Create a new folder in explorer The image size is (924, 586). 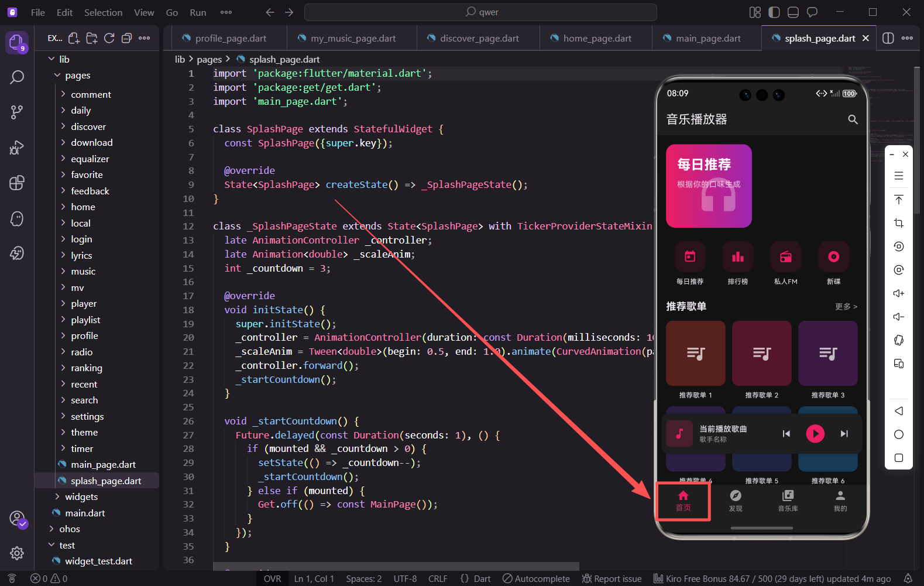click(x=91, y=38)
